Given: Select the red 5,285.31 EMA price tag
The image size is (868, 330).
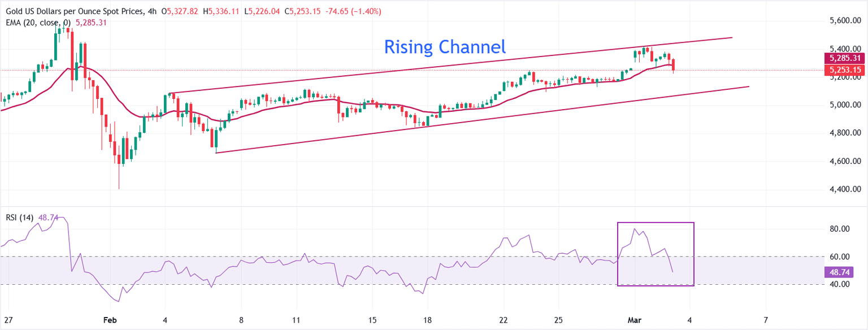Looking at the screenshot, I should 845,58.
